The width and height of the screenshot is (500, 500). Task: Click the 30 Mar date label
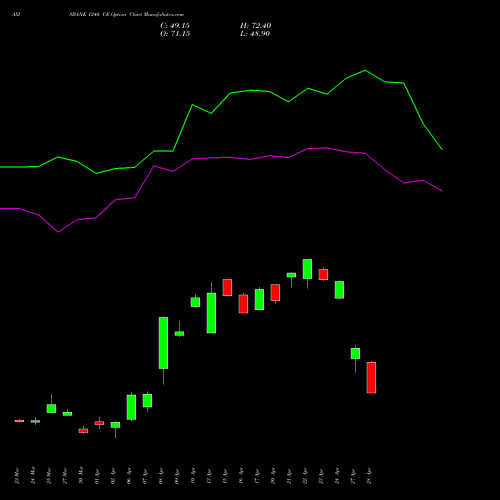pos(81,476)
